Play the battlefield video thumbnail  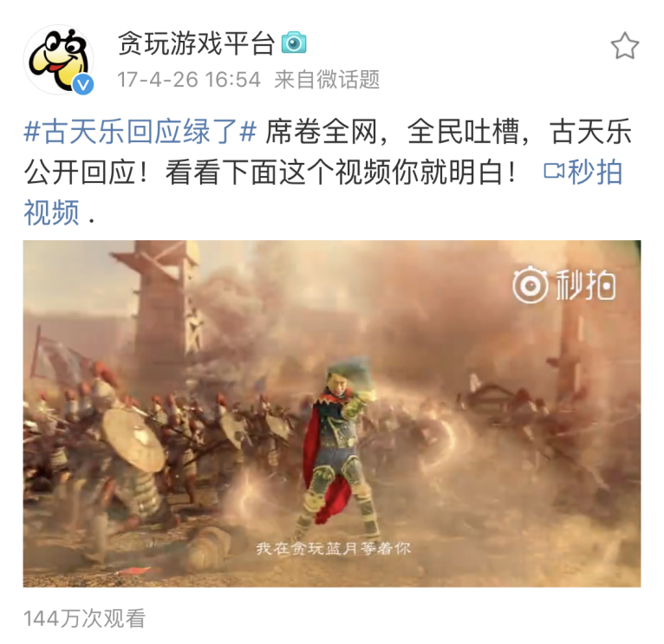pyautogui.click(x=332, y=413)
